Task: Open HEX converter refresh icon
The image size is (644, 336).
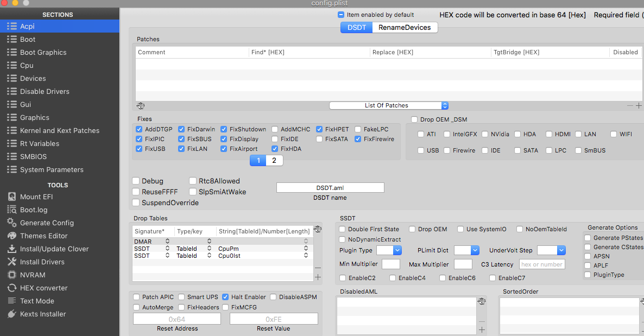Action: coord(12,288)
